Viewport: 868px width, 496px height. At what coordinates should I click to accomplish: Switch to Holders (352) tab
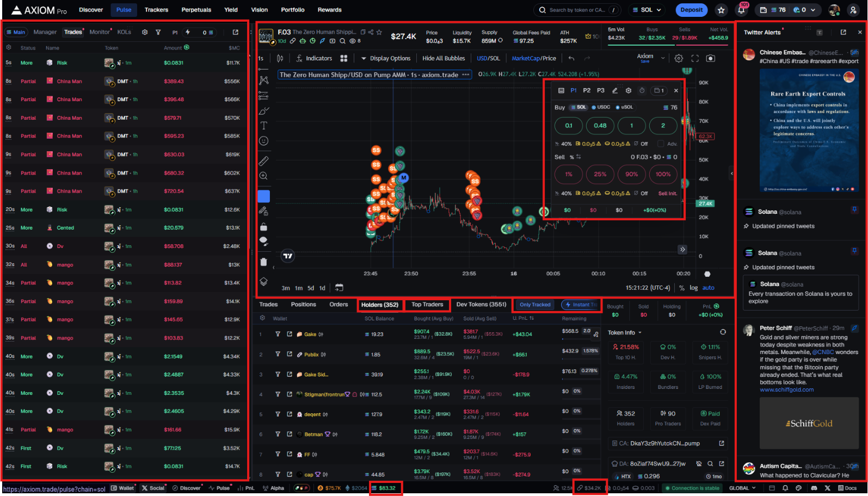(x=380, y=305)
